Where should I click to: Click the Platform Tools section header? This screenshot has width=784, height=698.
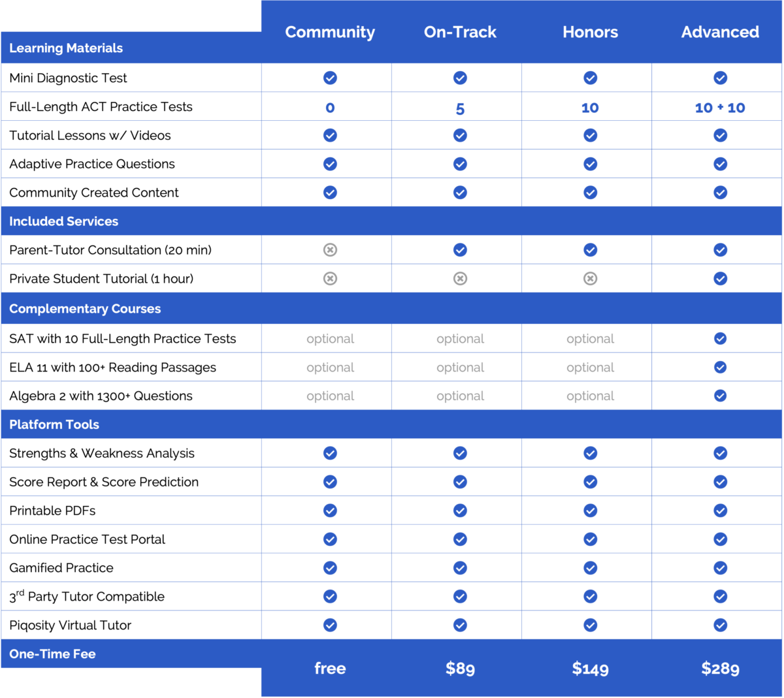(x=54, y=424)
